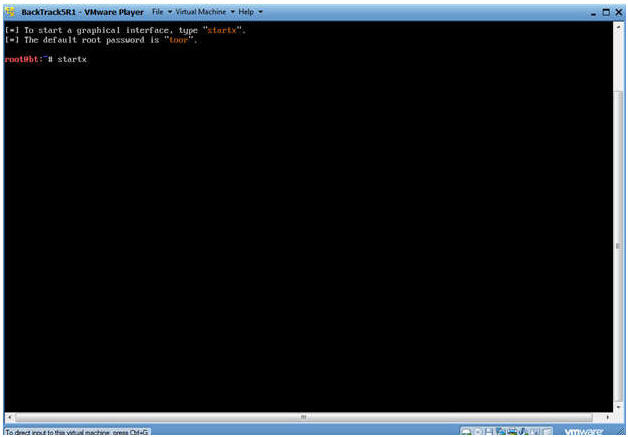
Task: Click the VMware Player title bar icon
Action: tap(10, 12)
